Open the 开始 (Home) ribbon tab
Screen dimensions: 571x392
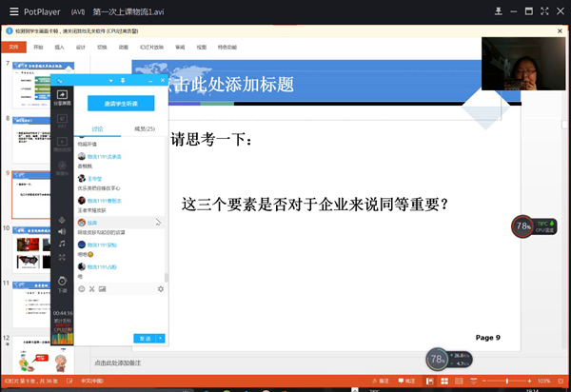pos(38,48)
